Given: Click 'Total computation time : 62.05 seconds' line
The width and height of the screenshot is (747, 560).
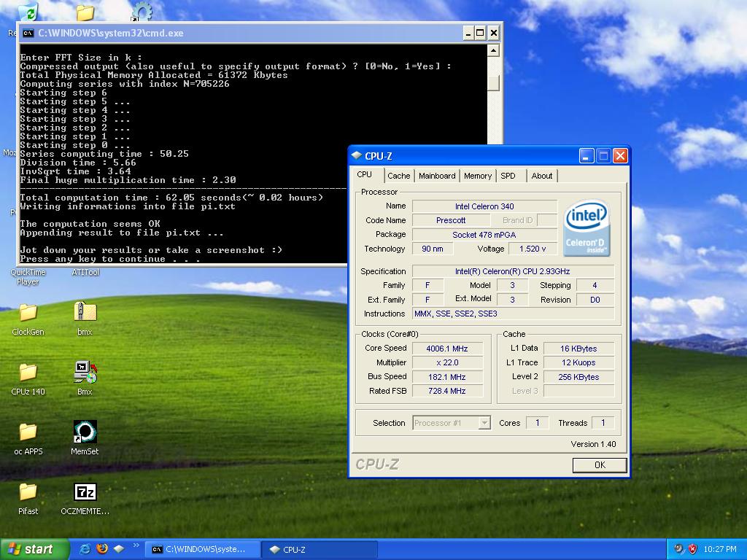Looking at the screenshot, I should coord(171,197).
